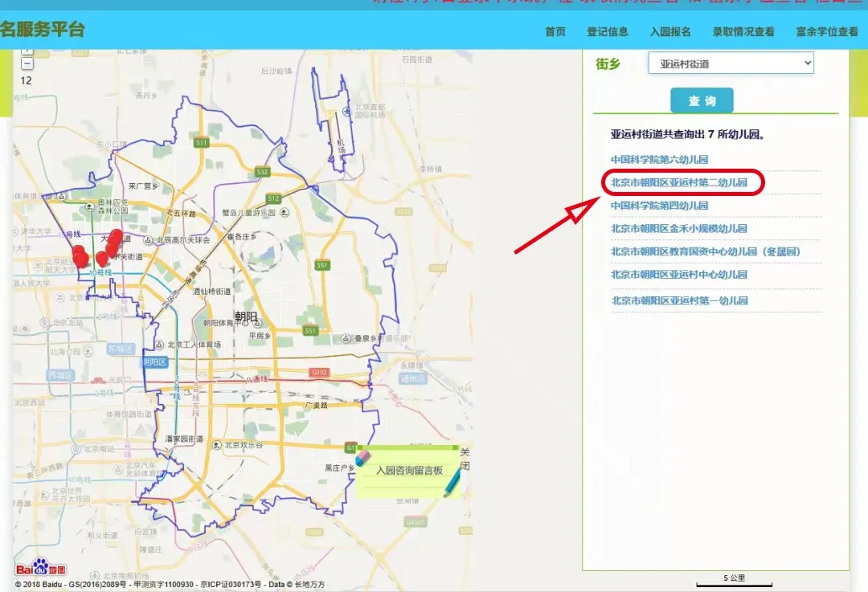Click the 朝阳区 blue label on map
The image size is (868, 592).
tap(154, 361)
